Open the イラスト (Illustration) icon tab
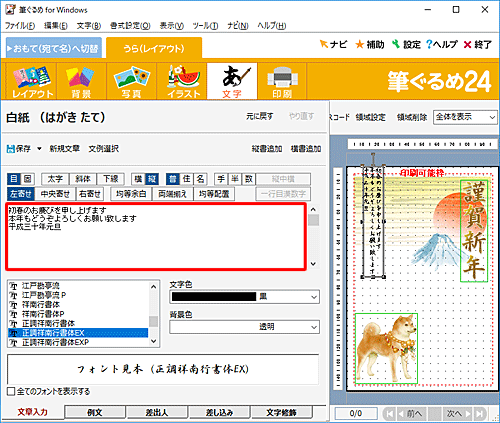The image size is (500, 423). tap(182, 81)
